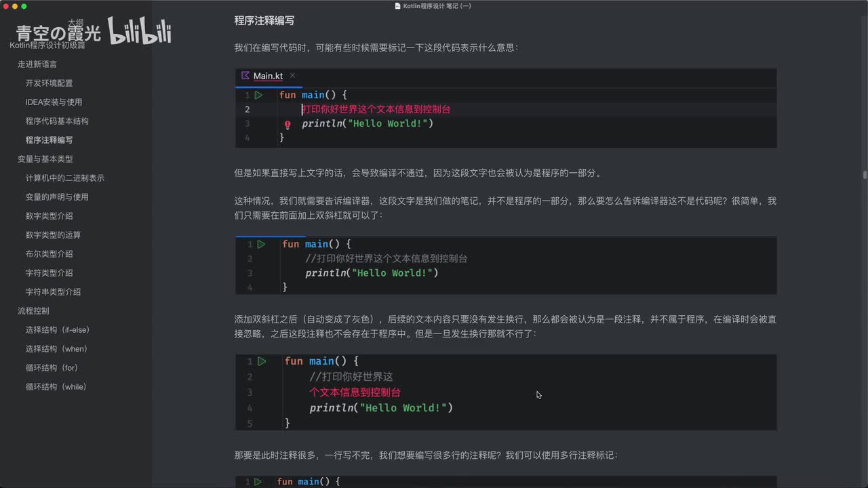Image resolution: width=868 pixels, height=488 pixels.
Task: Go to 开发环境配置 in the outline
Action: (x=49, y=83)
